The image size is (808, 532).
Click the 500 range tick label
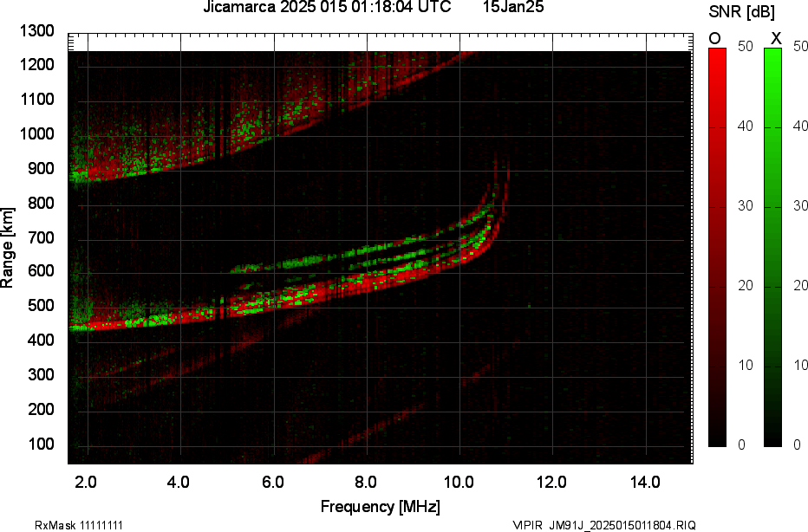[x=41, y=305]
